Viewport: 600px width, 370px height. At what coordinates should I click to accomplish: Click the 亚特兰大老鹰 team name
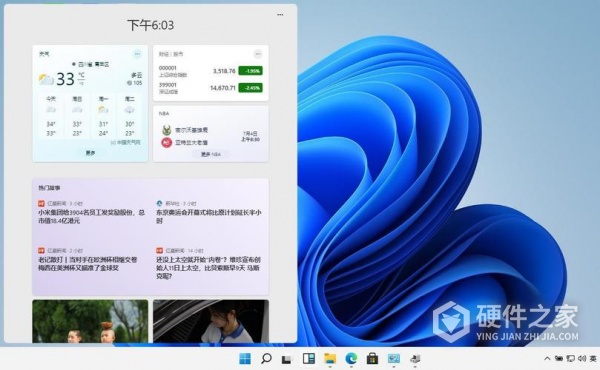point(191,143)
